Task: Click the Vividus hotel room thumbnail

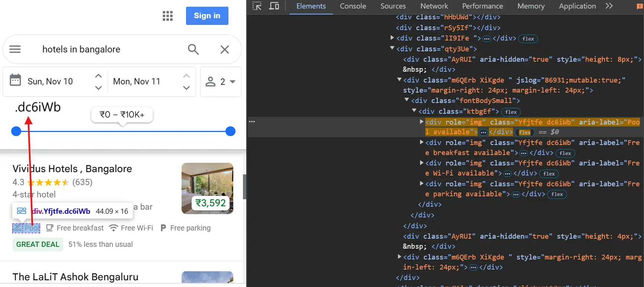Action: click(x=207, y=188)
